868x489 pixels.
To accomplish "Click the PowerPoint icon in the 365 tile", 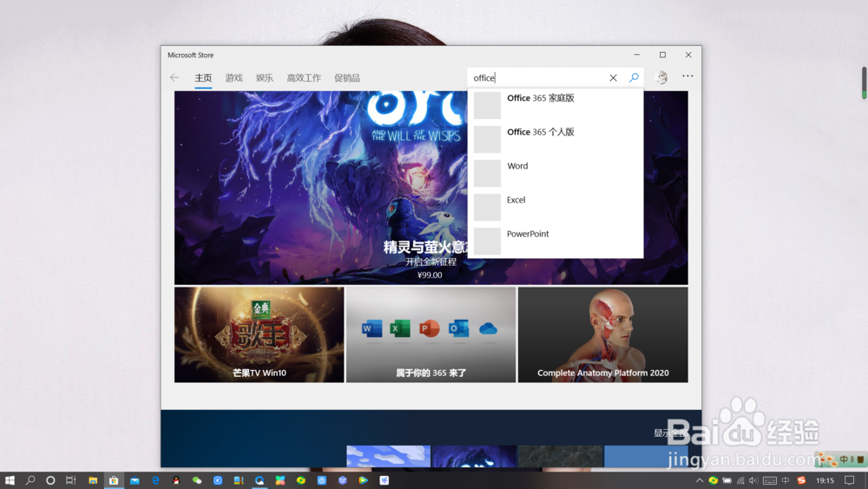I will click(429, 328).
